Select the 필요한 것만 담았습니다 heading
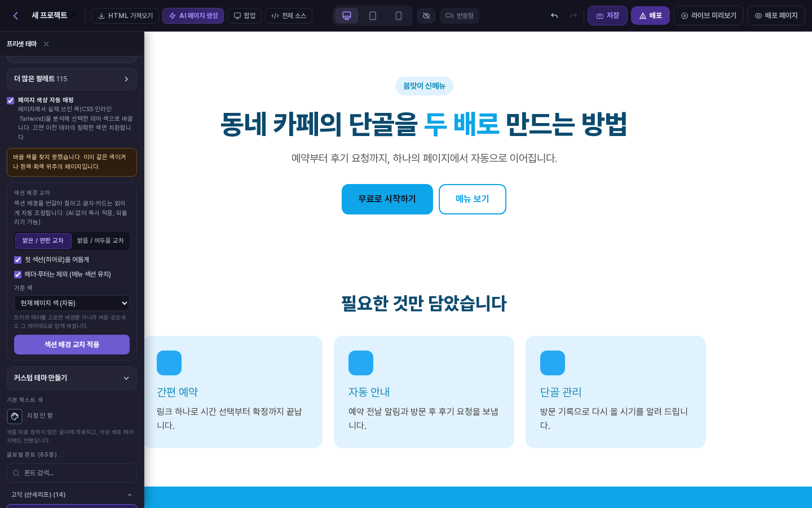The height and width of the screenshot is (508, 812). (424, 304)
